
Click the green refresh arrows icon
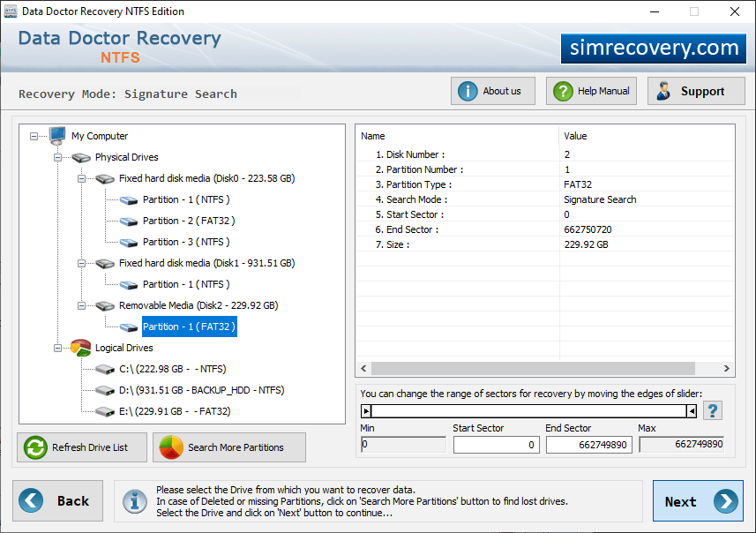click(35, 447)
